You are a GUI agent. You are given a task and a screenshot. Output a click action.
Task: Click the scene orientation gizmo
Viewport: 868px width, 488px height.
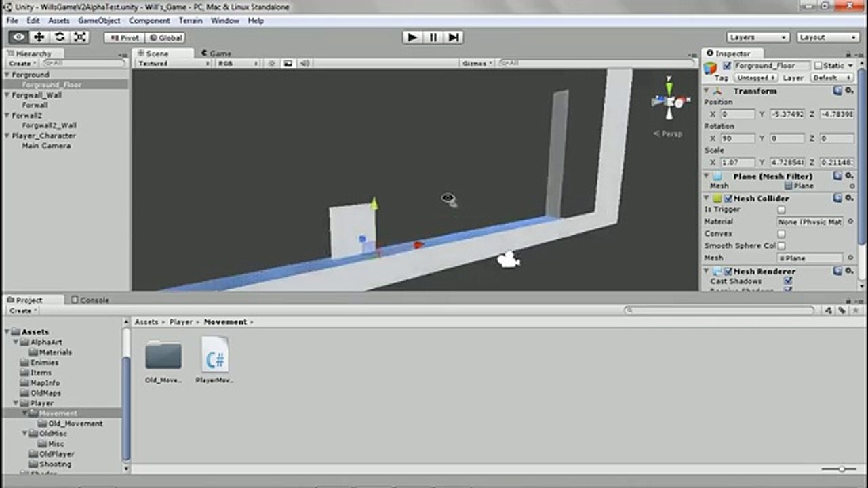coord(669,100)
